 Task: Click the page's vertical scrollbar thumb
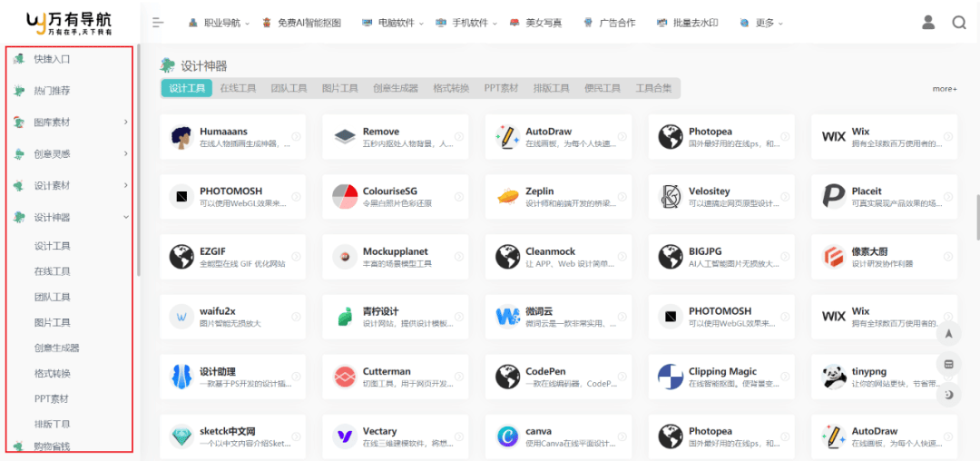[976, 218]
